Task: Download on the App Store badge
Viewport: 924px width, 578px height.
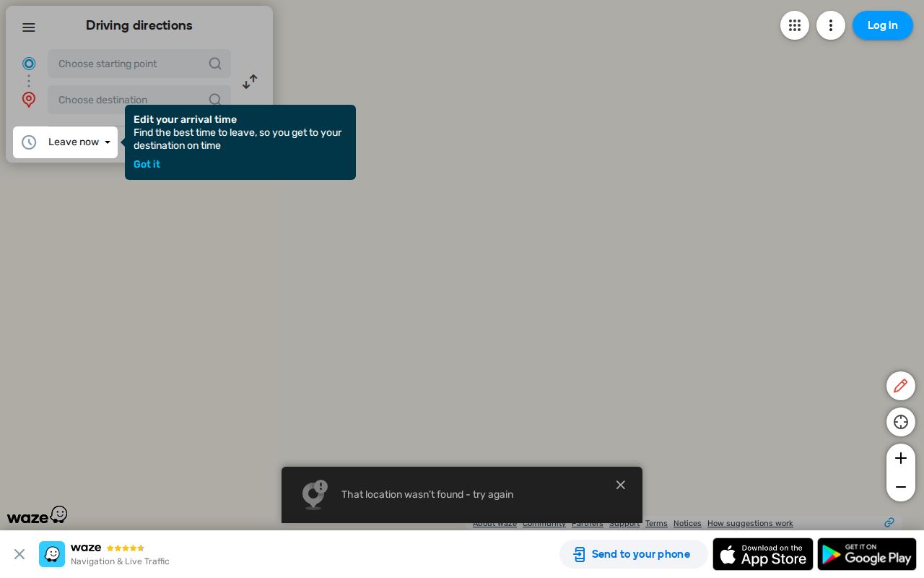Action: click(763, 554)
